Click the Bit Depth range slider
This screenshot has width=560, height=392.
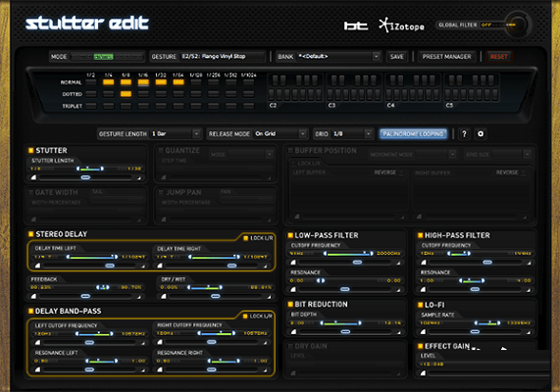tap(340, 322)
